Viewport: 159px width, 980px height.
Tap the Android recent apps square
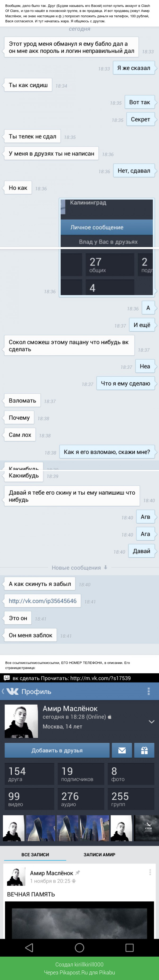pyautogui.click(x=129, y=947)
